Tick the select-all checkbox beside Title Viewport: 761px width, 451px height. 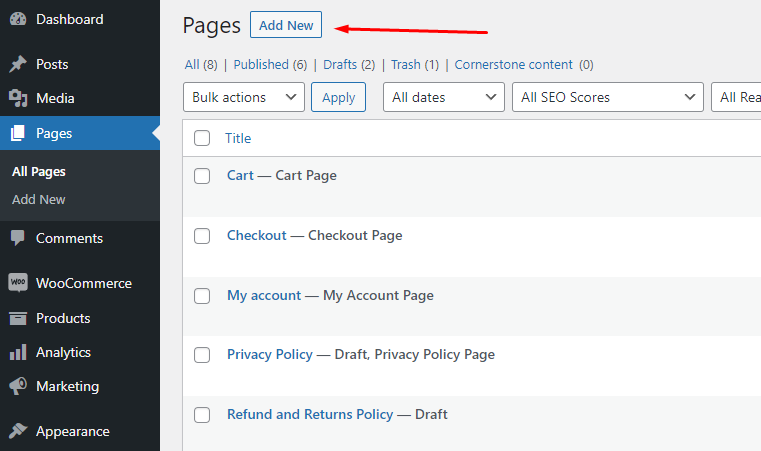(x=202, y=138)
